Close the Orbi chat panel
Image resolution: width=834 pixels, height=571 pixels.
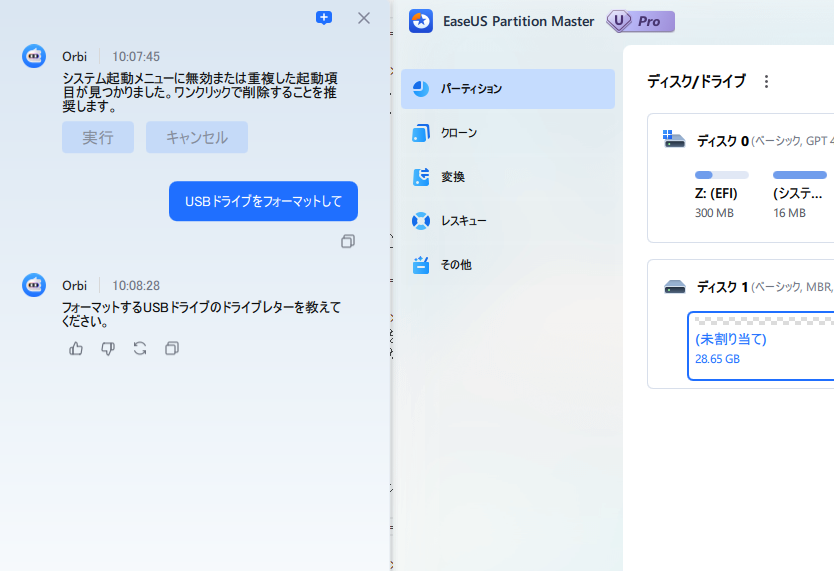pos(364,18)
